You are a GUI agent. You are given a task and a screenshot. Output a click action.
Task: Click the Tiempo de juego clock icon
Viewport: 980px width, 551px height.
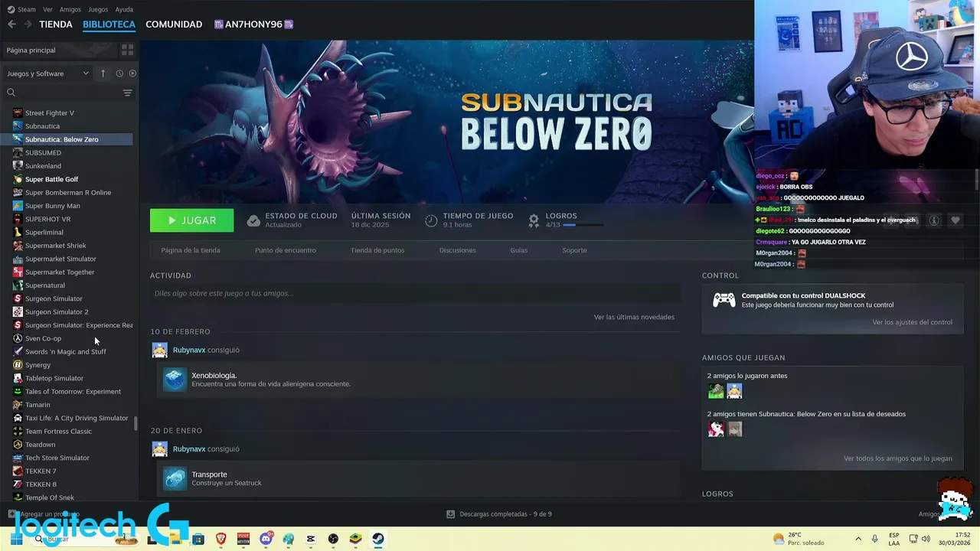click(x=431, y=220)
